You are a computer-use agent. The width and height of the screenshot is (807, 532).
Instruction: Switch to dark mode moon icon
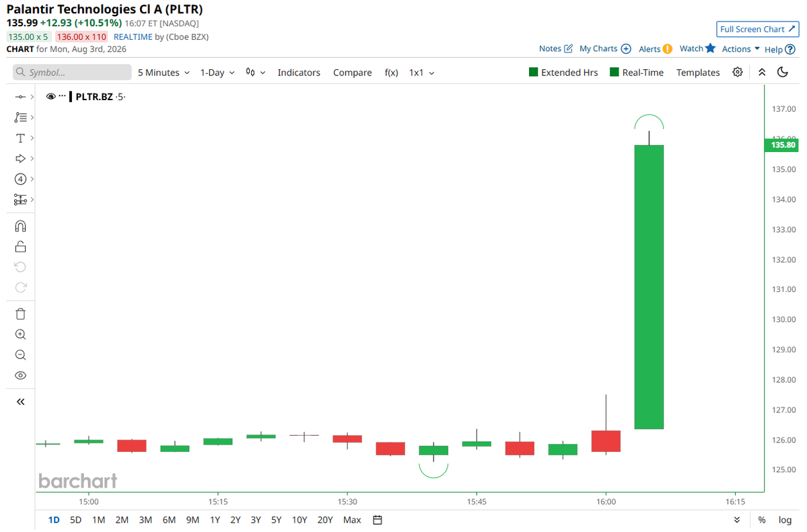[782, 72]
